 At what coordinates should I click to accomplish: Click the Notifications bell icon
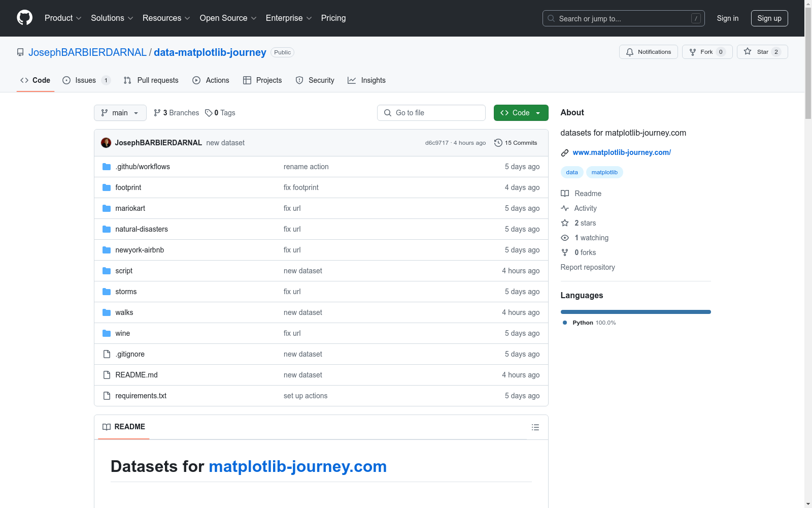630,52
